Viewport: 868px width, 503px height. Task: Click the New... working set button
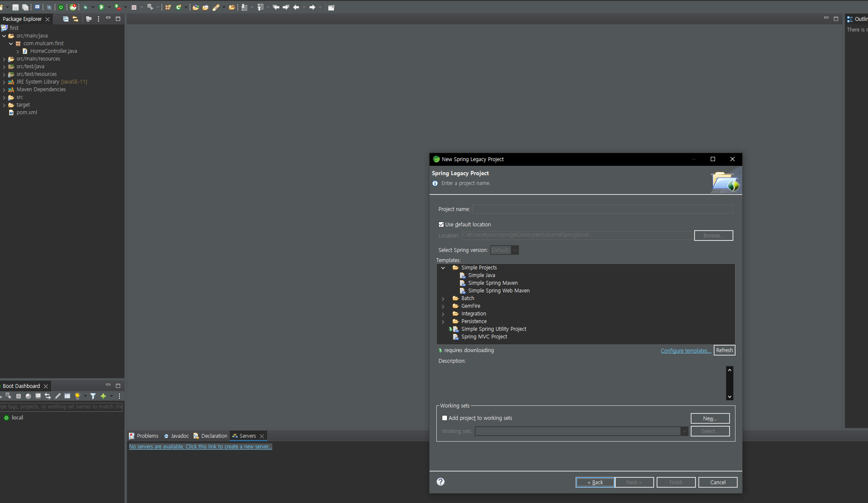coord(710,418)
